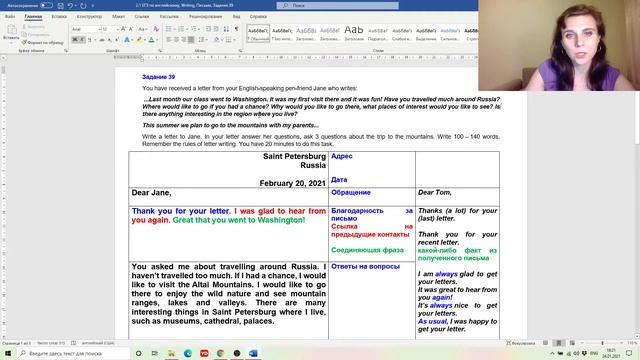Redo the last action

pyautogui.click(x=83, y=6)
